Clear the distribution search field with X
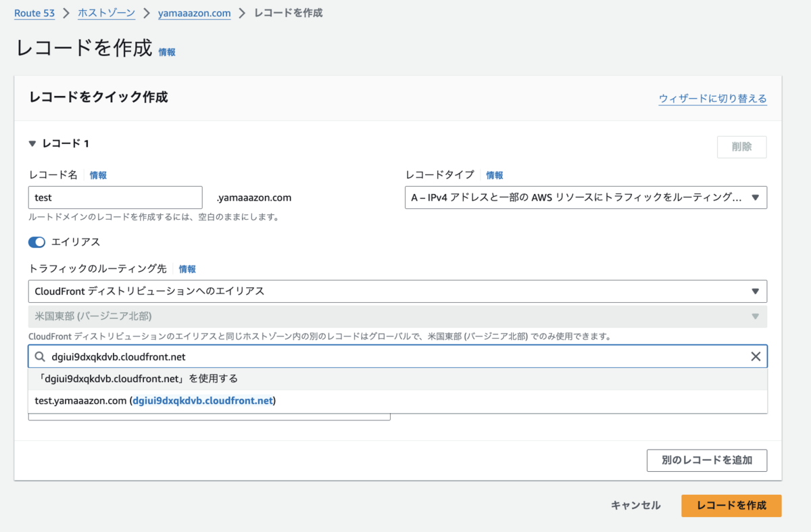 [x=756, y=356]
